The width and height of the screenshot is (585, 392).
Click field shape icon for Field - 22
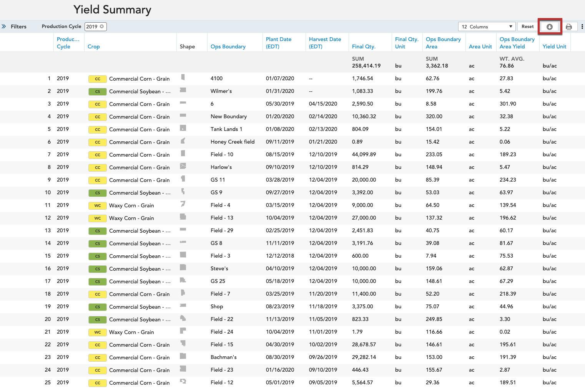click(x=183, y=318)
